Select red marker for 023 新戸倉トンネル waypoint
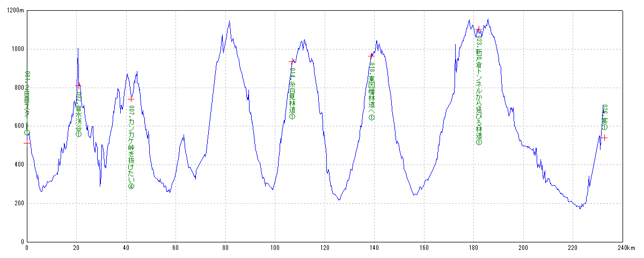The image size is (644, 258). coord(479,29)
